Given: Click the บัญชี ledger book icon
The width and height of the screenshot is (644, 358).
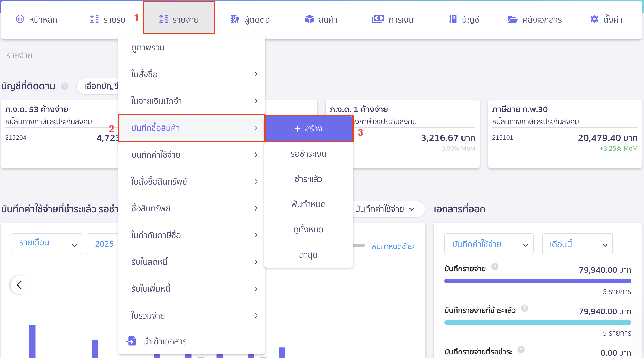Looking at the screenshot, I should (x=453, y=19).
